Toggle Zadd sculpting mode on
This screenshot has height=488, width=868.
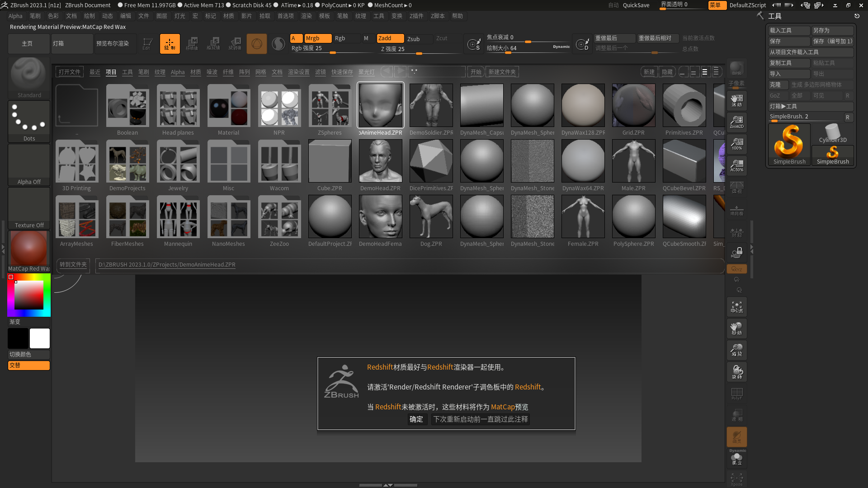(x=390, y=38)
